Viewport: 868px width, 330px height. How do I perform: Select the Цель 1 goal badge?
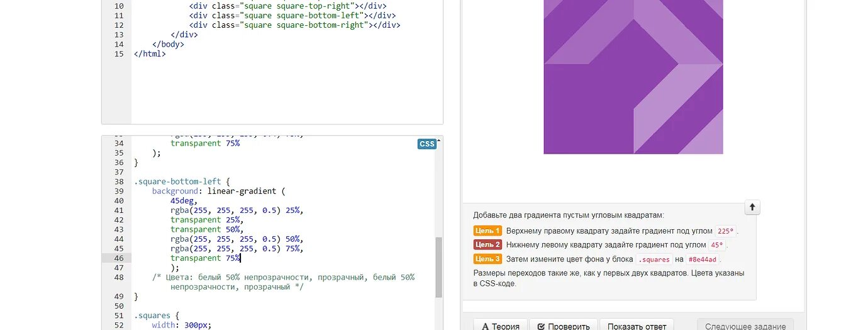coord(487,230)
